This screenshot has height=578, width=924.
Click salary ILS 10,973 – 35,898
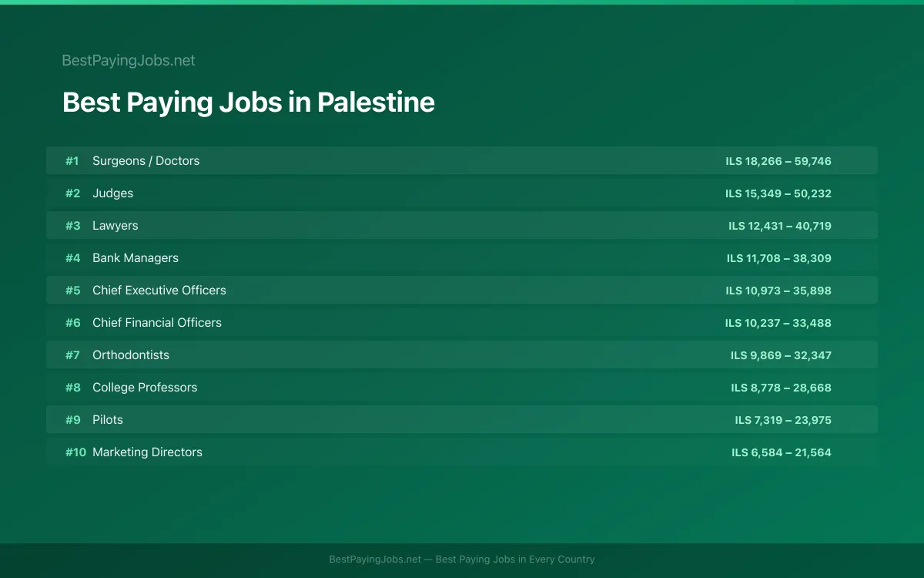point(778,291)
